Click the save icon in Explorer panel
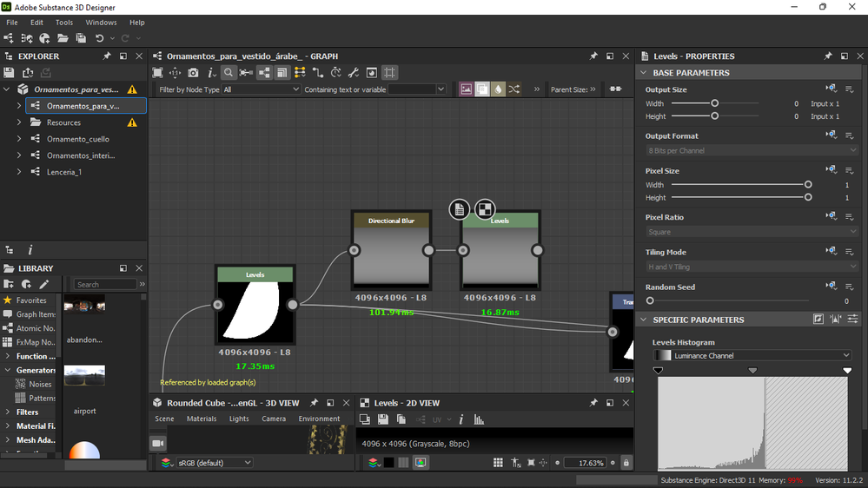Image resolution: width=868 pixels, height=488 pixels. (x=9, y=72)
